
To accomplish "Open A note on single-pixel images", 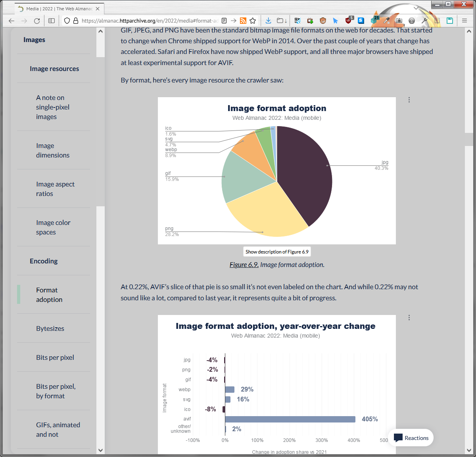I will (53, 107).
